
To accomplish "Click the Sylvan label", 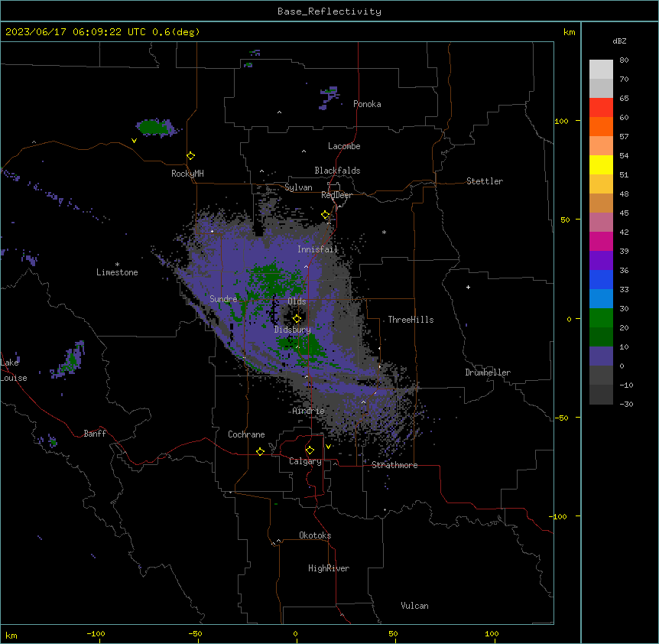I will click(x=298, y=187).
